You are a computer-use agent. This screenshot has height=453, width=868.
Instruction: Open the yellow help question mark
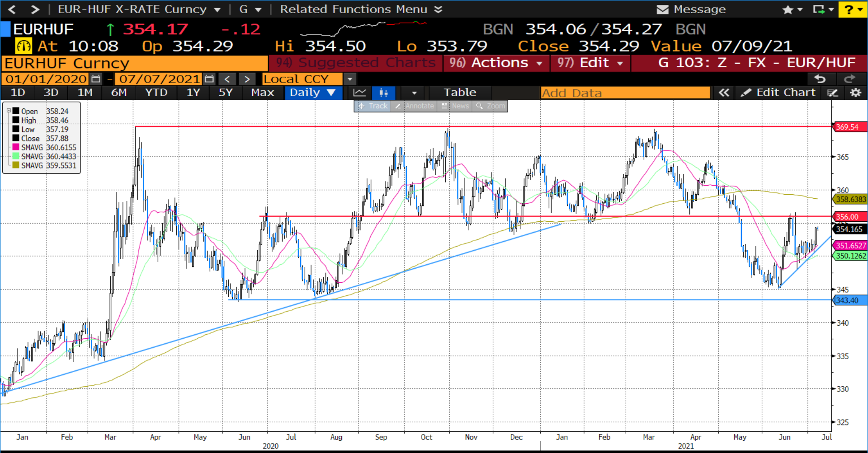[853, 9]
